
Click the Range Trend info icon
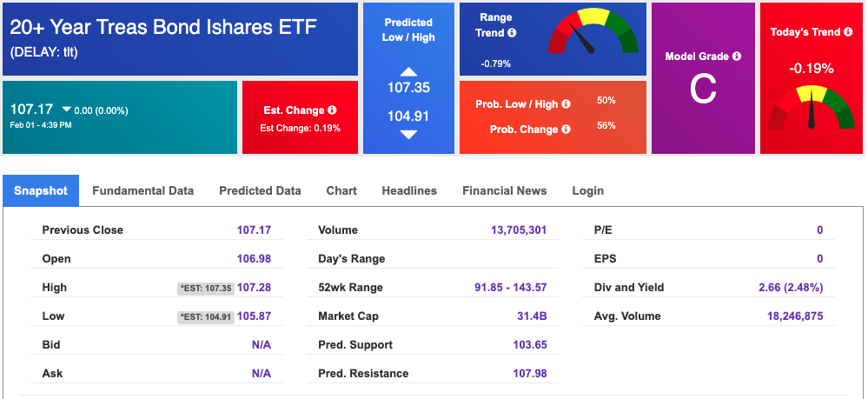512,33
